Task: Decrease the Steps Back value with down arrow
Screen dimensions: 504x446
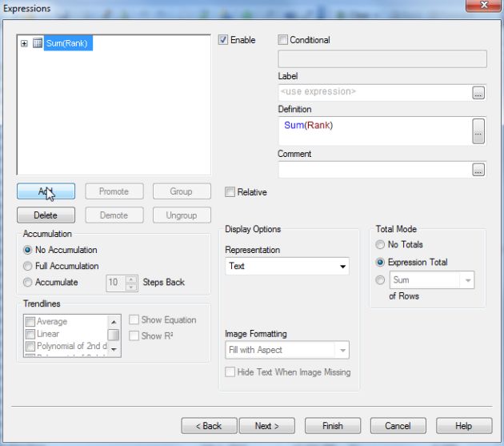Action: pos(131,287)
